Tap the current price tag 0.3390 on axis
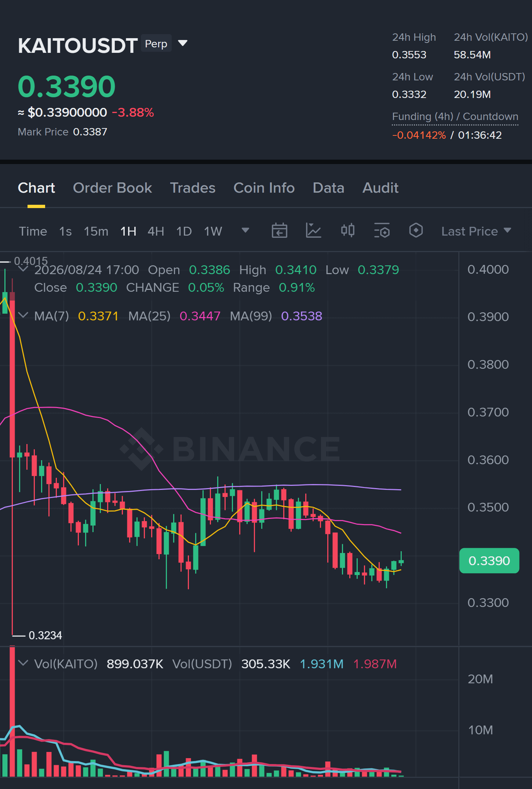Viewport: 532px width, 789px height. 489,561
